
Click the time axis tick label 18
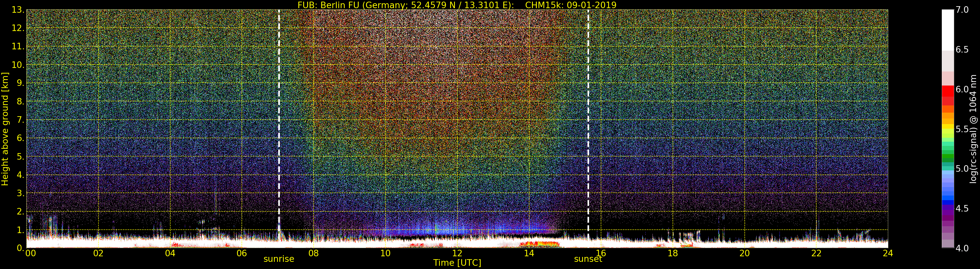(x=673, y=253)
